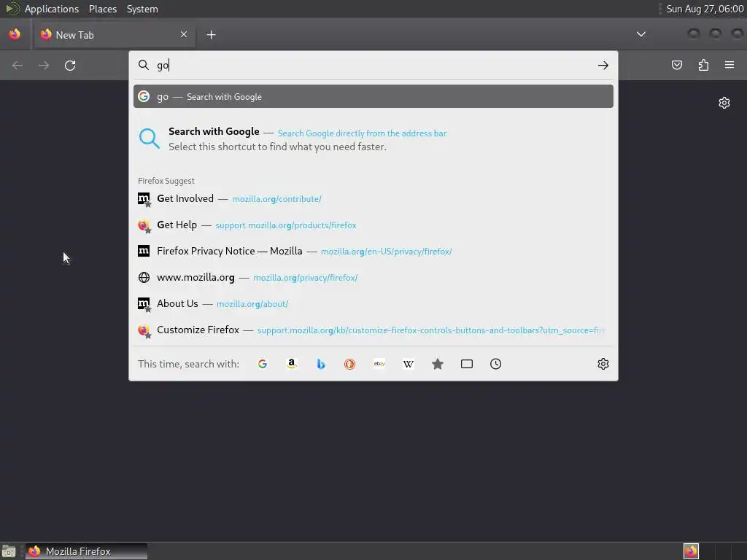Select the New Tab tab
This screenshot has width=747, height=560.
115,35
